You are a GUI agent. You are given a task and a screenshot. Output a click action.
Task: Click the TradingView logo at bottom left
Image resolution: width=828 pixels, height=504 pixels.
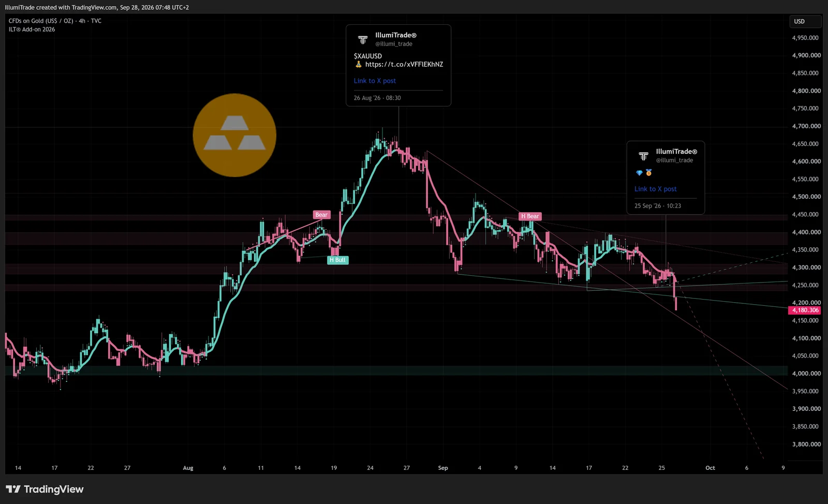click(x=45, y=489)
